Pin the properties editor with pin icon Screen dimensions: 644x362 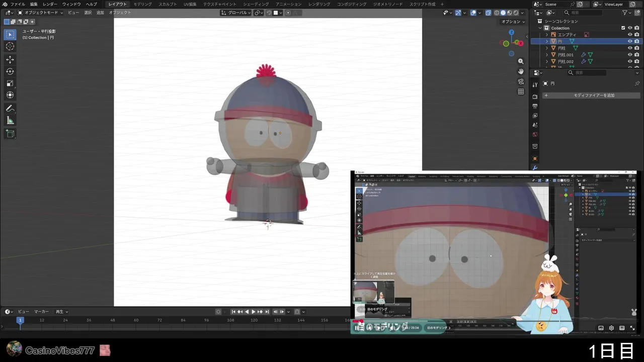pos(637,83)
